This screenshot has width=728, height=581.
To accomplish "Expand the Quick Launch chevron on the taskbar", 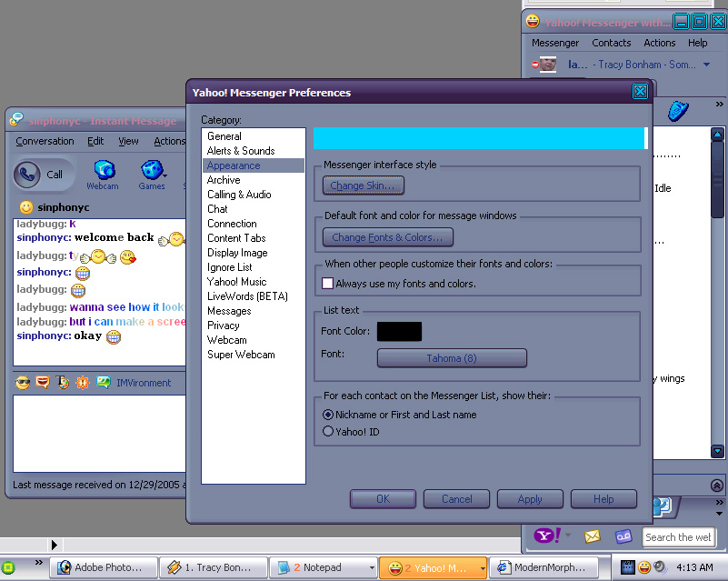I will coord(39,563).
